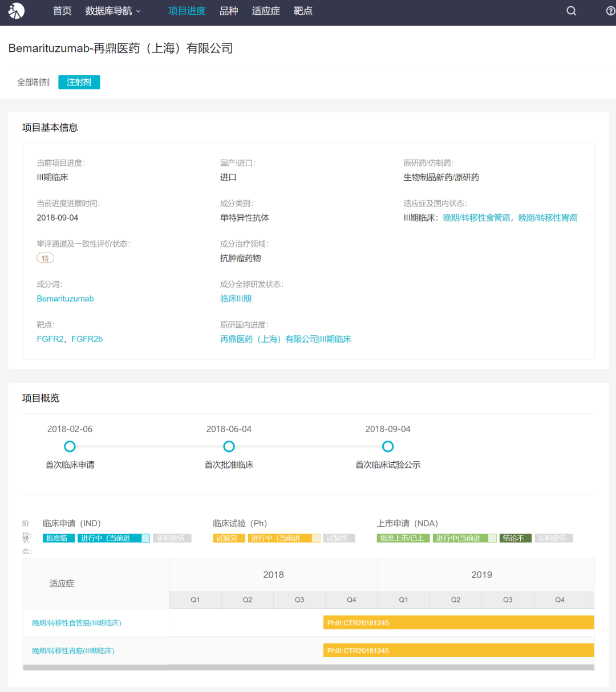Click the IND 非积极结 legend swatch
Screen dimensions: 616x692
coord(172,538)
